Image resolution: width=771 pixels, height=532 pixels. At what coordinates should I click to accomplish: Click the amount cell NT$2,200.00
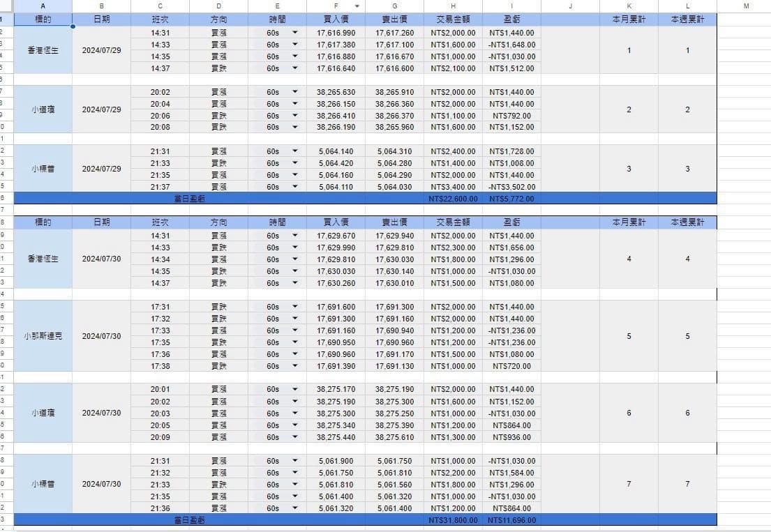pyautogui.click(x=453, y=473)
